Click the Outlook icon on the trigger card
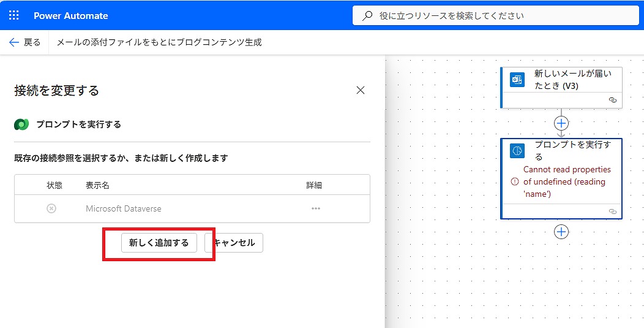The width and height of the screenshot is (644, 328). [517, 80]
